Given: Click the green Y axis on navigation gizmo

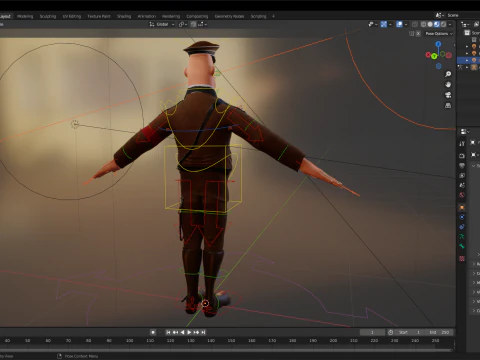Looking at the screenshot, I should tap(434, 56).
